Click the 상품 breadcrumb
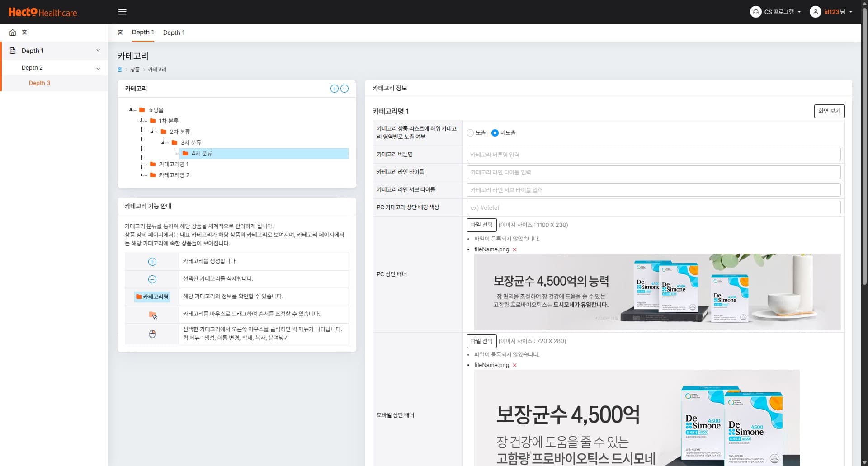868x466 pixels. tap(135, 70)
